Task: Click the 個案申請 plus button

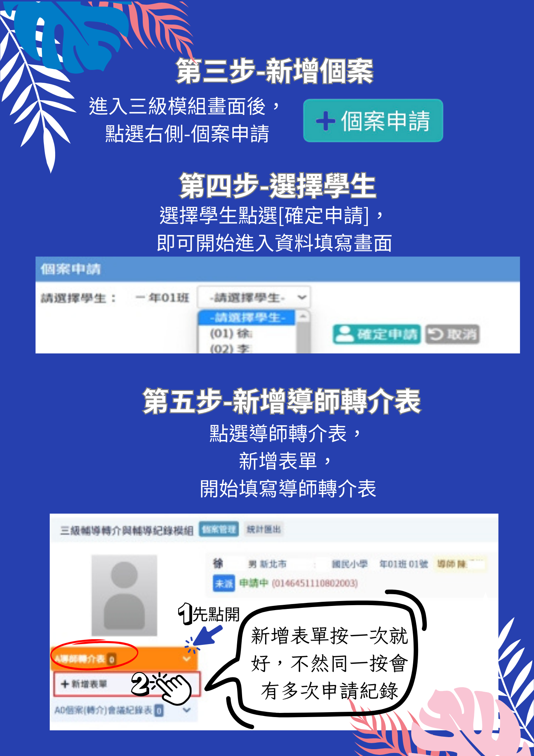Action: click(x=373, y=121)
